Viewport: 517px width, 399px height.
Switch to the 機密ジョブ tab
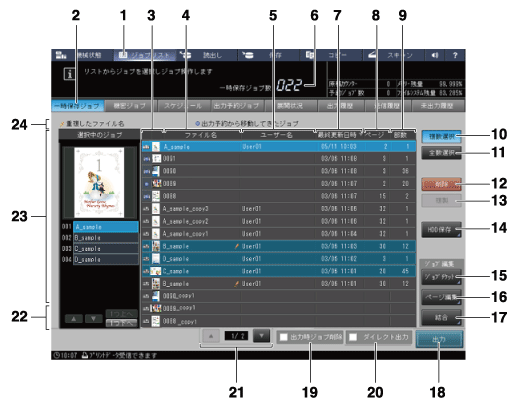(x=130, y=106)
